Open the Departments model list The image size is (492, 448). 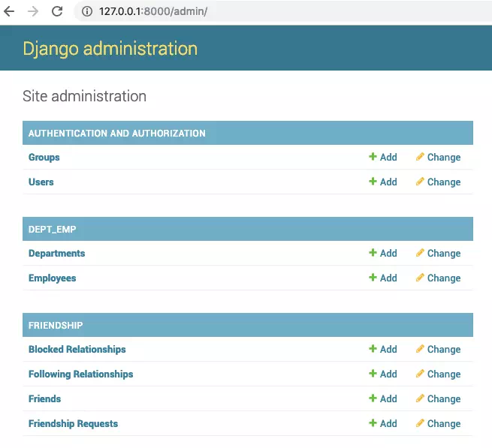(57, 253)
